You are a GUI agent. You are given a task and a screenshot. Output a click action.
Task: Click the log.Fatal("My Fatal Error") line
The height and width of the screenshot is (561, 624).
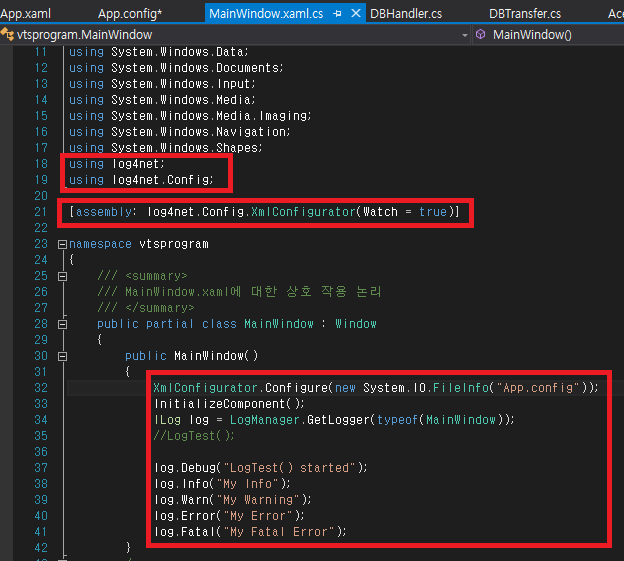pos(250,532)
